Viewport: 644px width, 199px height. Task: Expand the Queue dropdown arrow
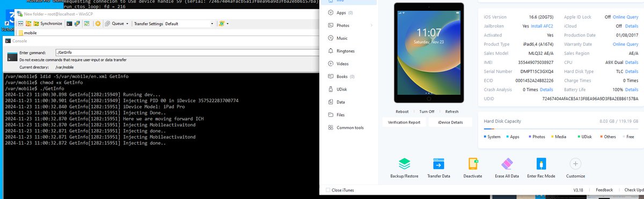pos(127,24)
